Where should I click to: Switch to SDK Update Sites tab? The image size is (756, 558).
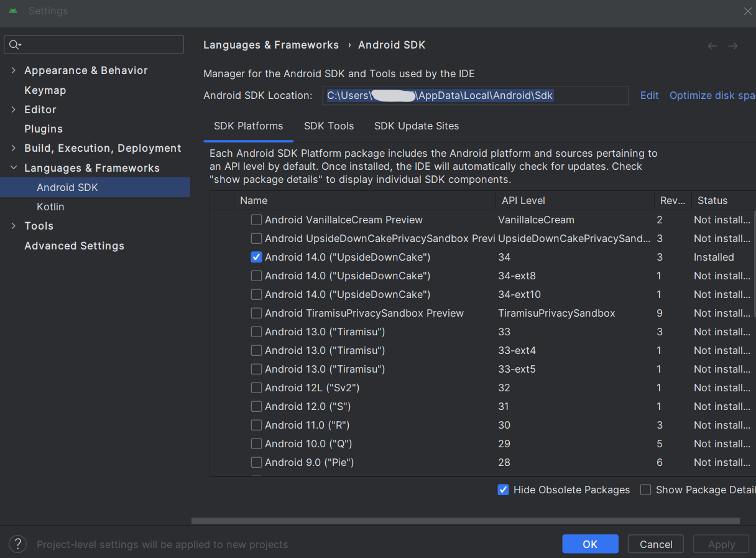417,126
